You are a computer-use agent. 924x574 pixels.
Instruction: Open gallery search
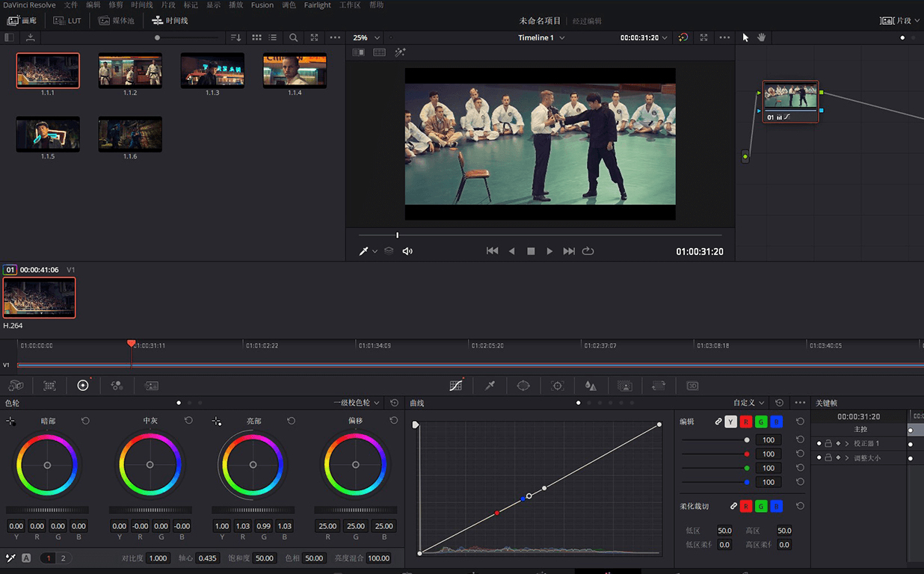click(294, 37)
